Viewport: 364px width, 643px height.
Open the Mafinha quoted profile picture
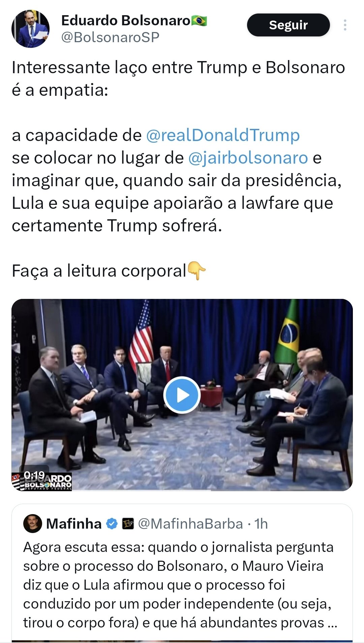coord(33,524)
